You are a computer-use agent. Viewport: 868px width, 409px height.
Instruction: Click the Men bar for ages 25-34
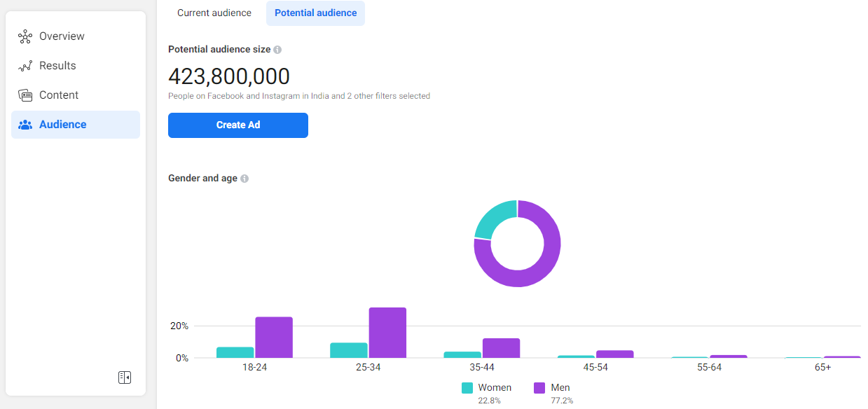387,333
